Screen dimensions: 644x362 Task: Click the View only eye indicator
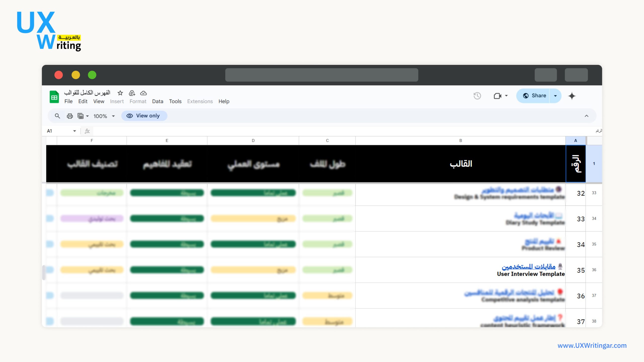coord(144,116)
